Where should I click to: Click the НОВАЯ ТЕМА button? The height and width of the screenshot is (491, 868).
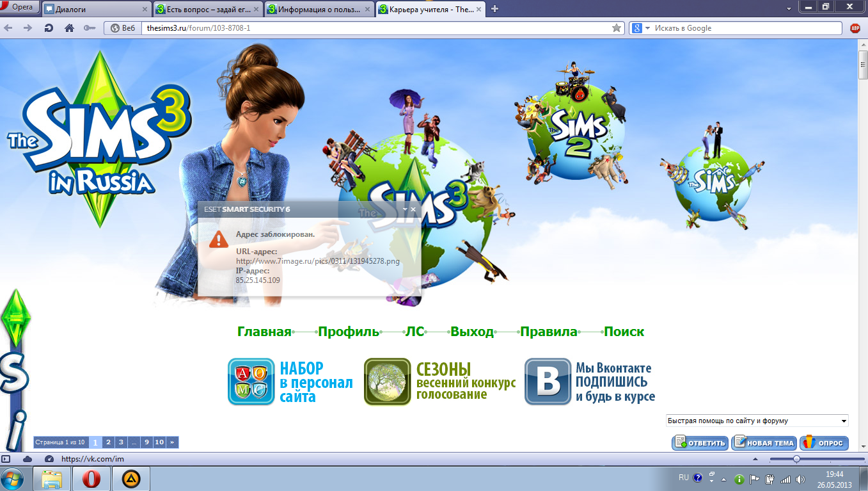[x=764, y=443]
